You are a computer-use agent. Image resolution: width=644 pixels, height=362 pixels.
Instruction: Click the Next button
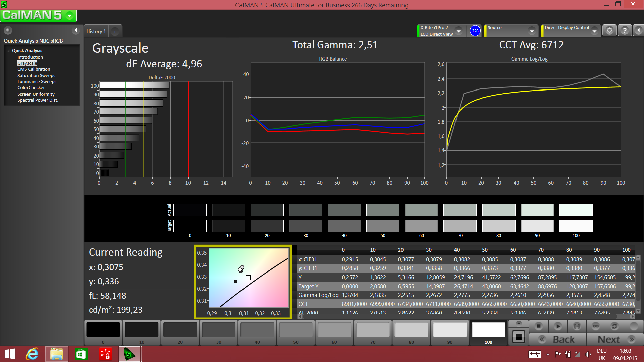click(615, 339)
